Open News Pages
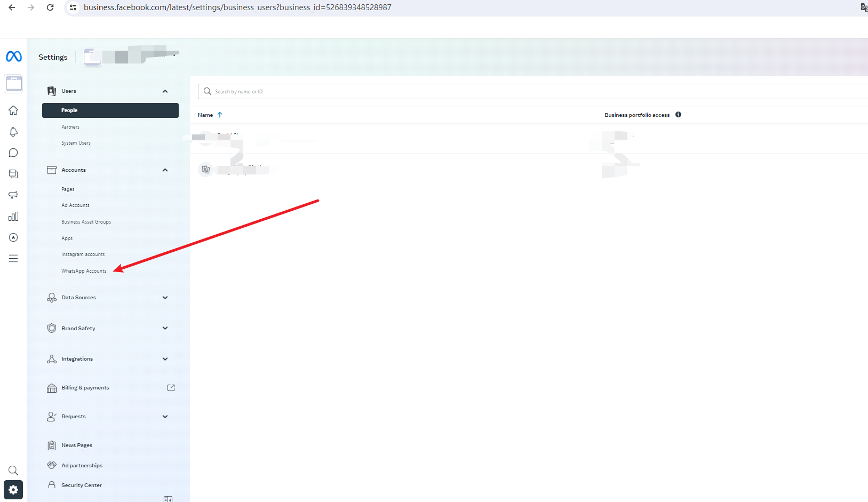 click(77, 445)
